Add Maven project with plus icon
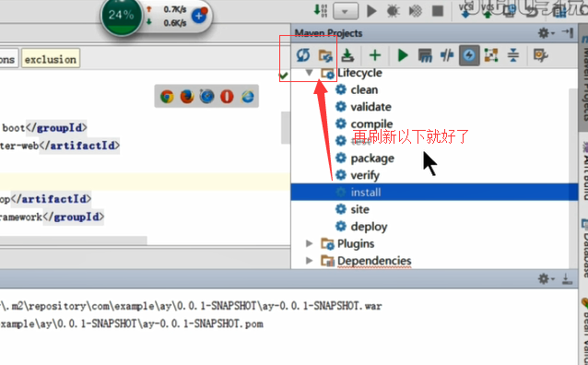This screenshot has height=365, width=588. (375, 55)
